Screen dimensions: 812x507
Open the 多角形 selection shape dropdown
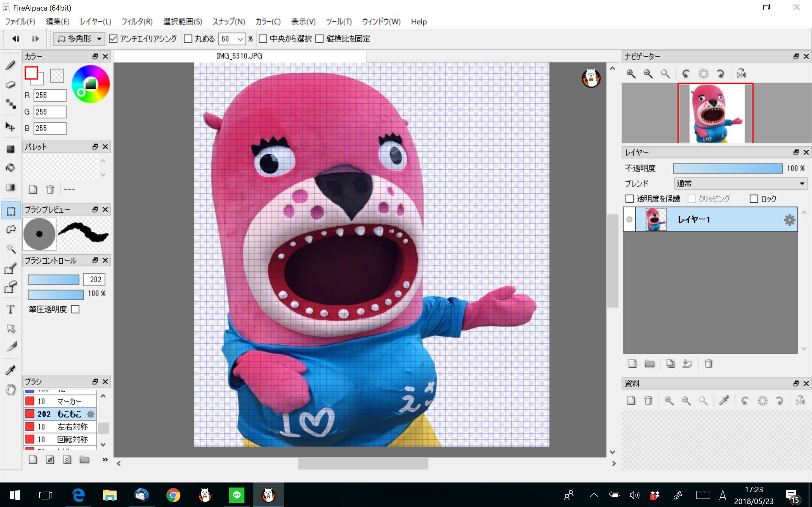pos(80,39)
